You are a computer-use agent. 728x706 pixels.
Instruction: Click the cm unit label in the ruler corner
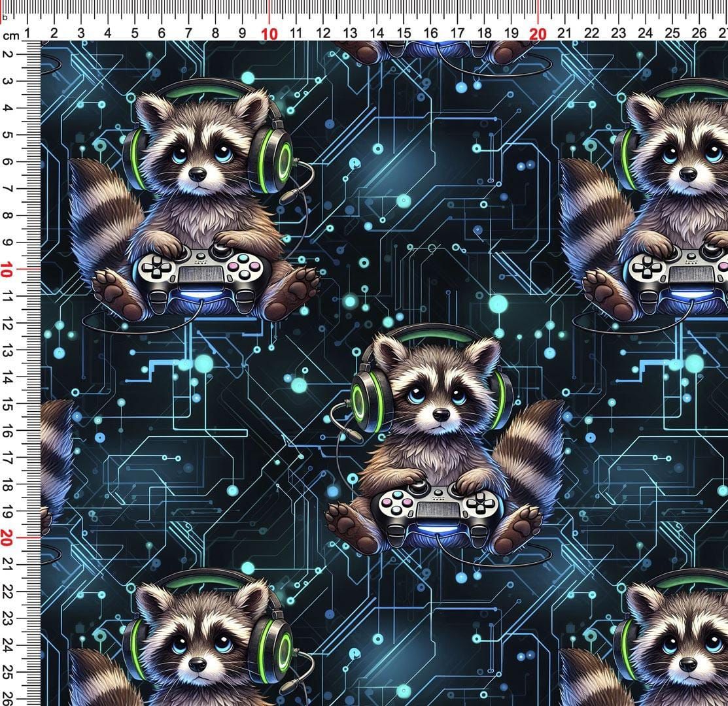pyautogui.click(x=10, y=34)
